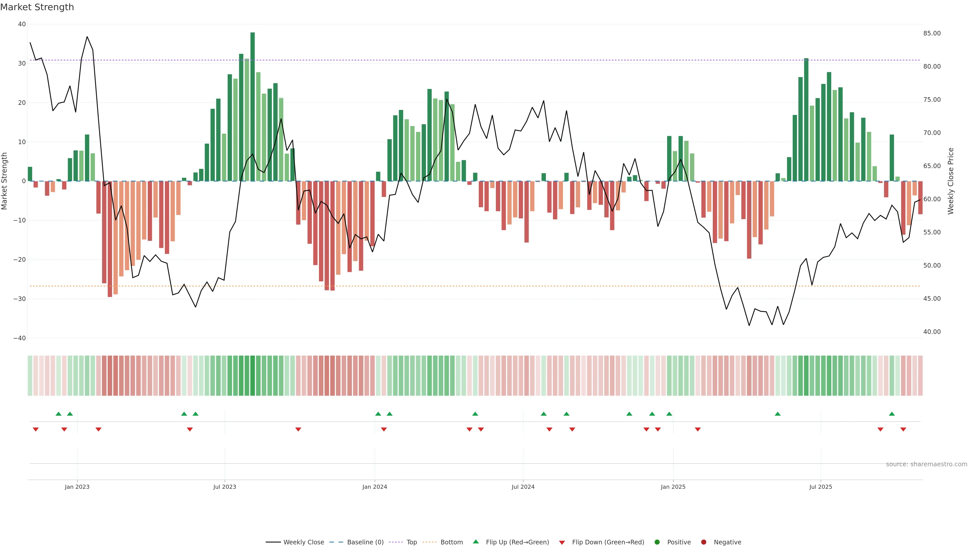Viewport: 980px width, 551px height.
Task: Click the tallest green bar in the chart
Action: 253,106
